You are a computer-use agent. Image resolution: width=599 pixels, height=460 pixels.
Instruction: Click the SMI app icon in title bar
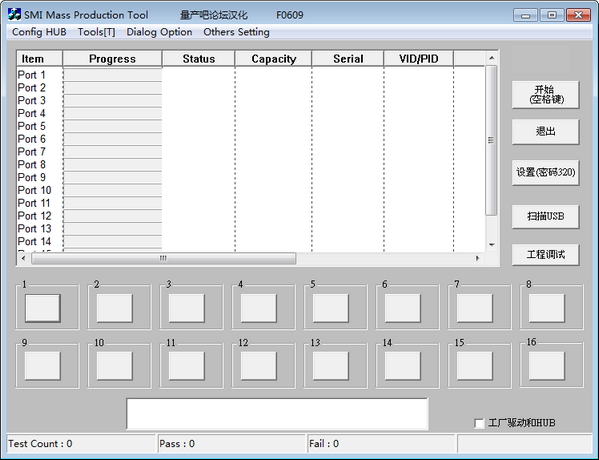(14, 15)
